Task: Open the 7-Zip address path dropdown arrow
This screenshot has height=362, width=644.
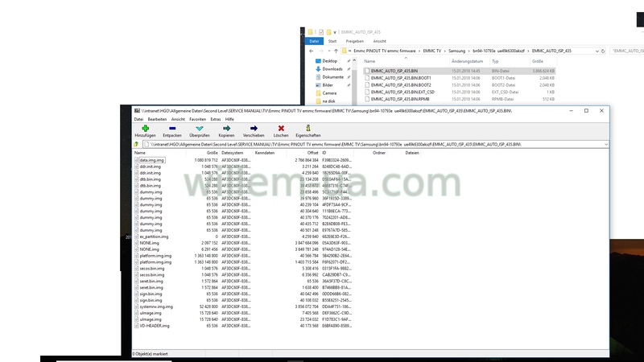Action: coord(606,145)
